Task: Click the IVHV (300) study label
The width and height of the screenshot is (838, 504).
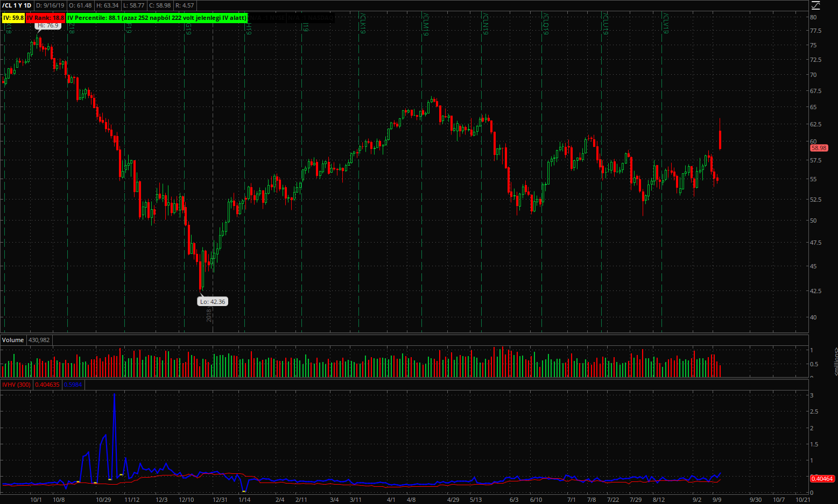Action: tap(16, 385)
